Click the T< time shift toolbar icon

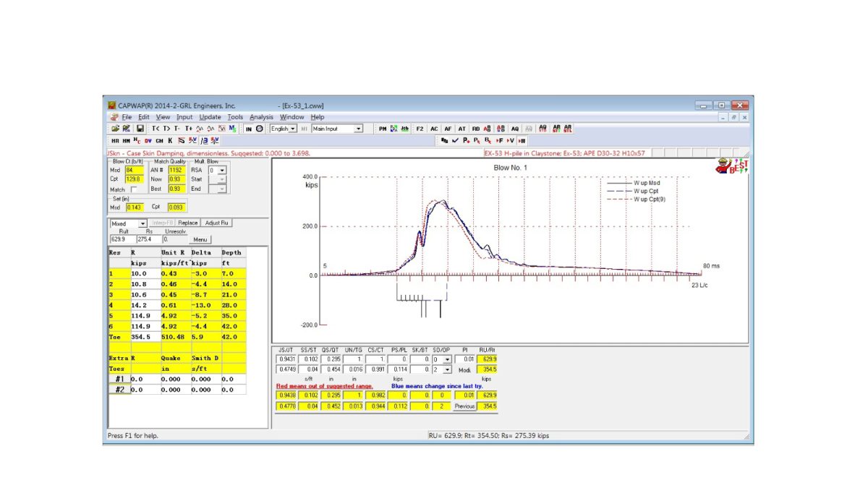(x=156, y=129)
